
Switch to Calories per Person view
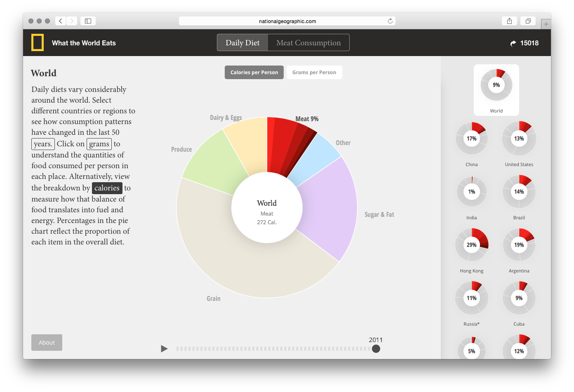(254, 73)
